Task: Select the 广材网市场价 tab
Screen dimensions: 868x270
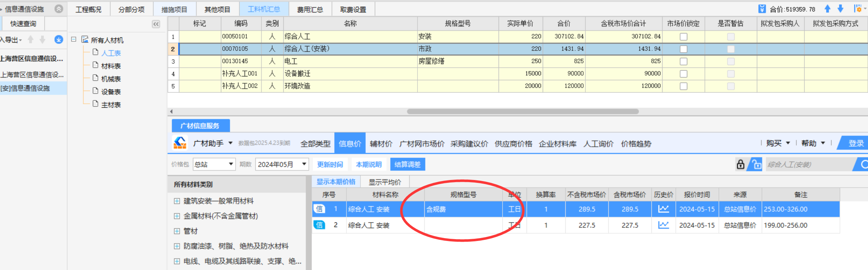Action: point(422,143)
